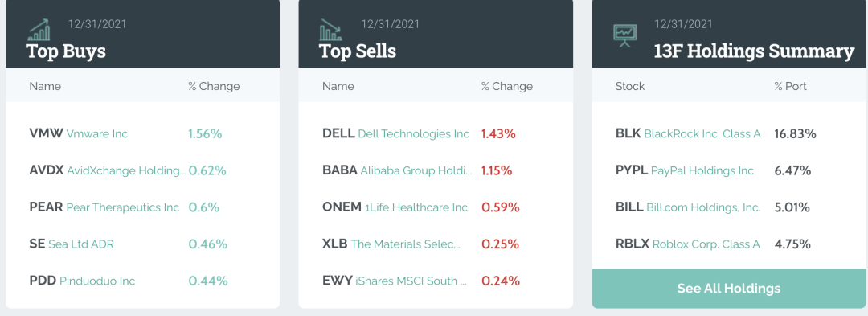Image resolution: width=868 pixels, height=316 pixels.
Task: Open the Bill.com Holdings, Inc. link
Action: [703, 207]
